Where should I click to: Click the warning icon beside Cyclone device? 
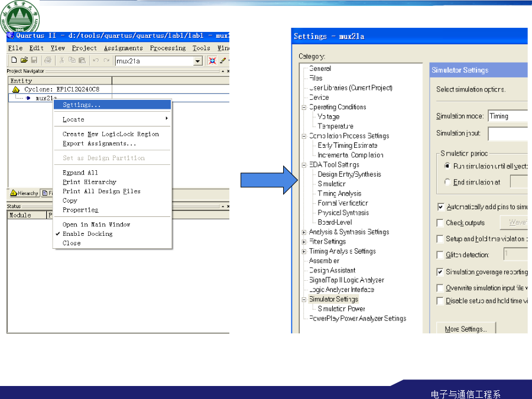point(15,90)
